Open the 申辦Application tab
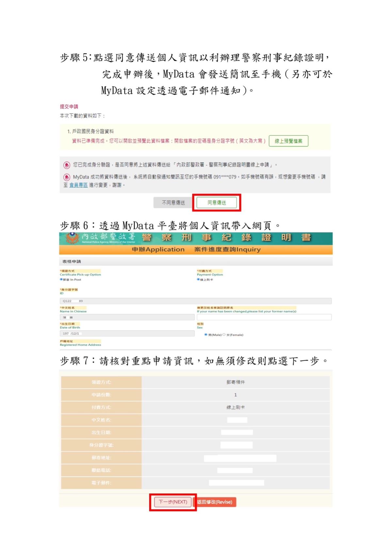Screen dimensions: 392x555 158,250
